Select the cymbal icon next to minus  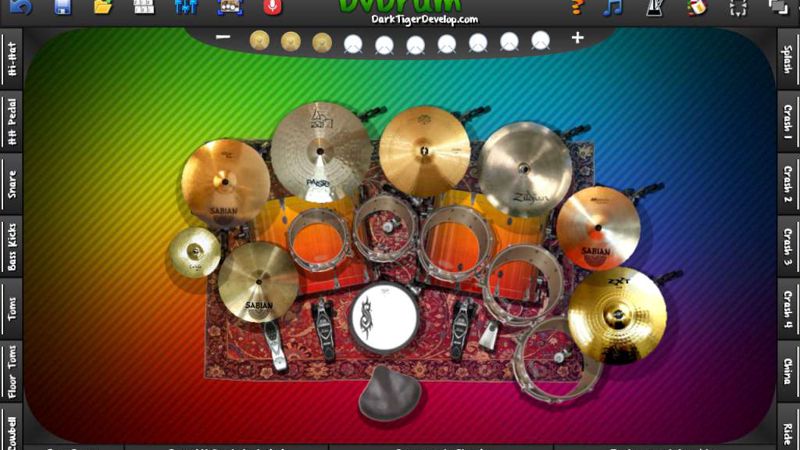coord(260,40)
